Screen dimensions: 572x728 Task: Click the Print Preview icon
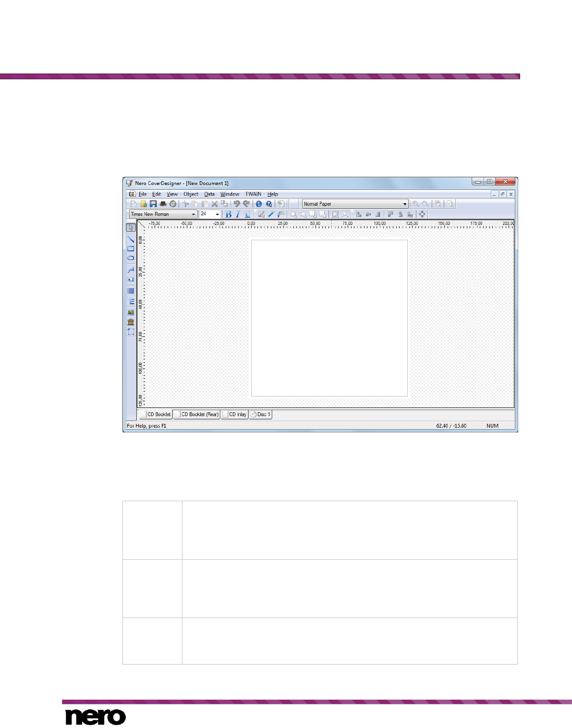point(450,204)
